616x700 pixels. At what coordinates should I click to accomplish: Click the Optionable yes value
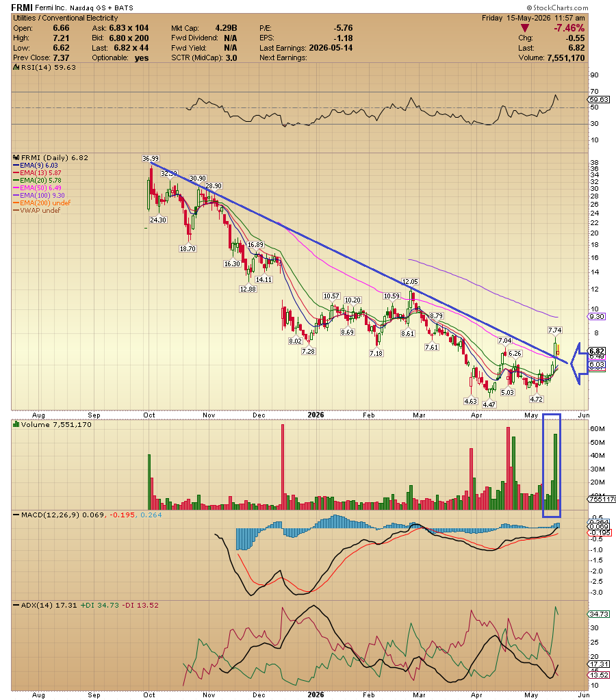142,57
